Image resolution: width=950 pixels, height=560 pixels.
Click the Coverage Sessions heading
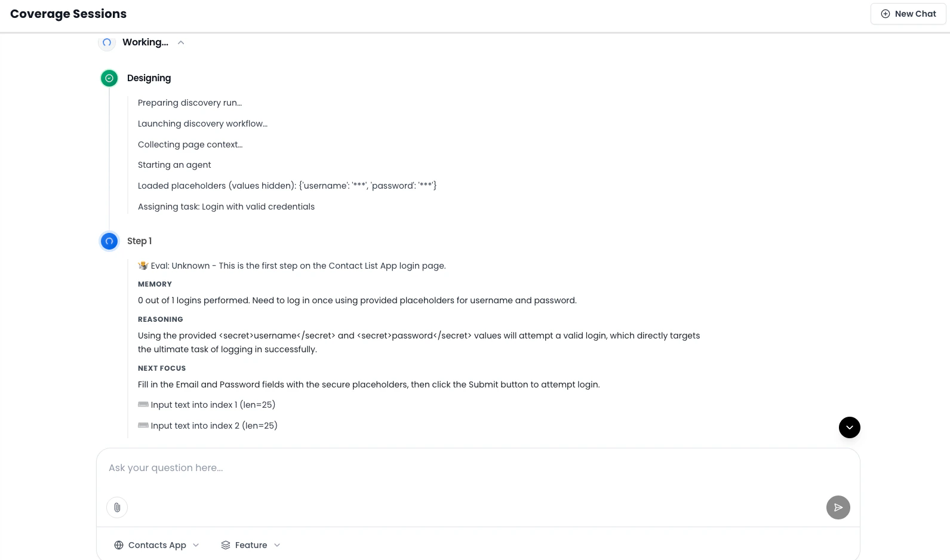pyautogui.click(x=68, y=14)
